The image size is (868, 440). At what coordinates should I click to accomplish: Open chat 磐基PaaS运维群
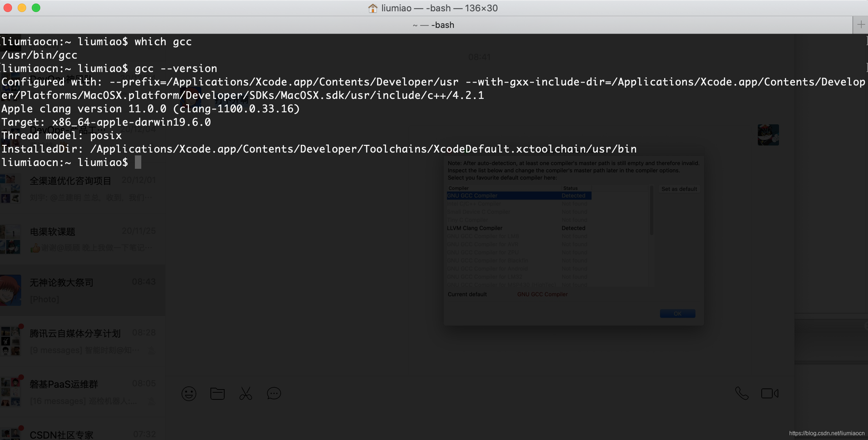pyautogui.click(x=83, y=392)
